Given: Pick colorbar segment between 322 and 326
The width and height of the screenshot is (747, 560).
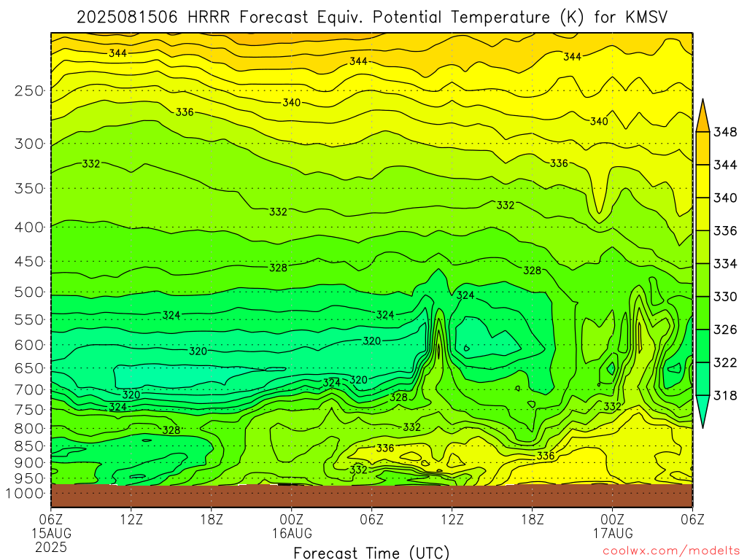Looking at the screenshot, I should point(703,346).
